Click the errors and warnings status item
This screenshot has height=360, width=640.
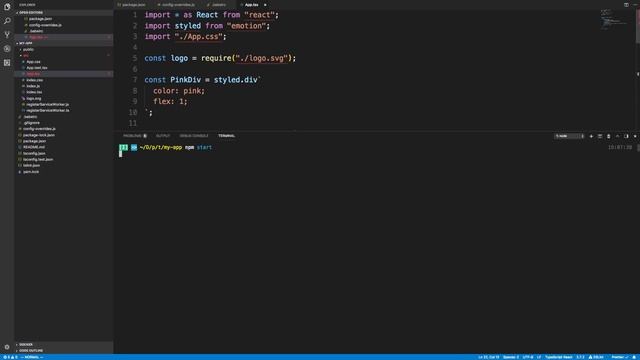[x=11, y=357]
